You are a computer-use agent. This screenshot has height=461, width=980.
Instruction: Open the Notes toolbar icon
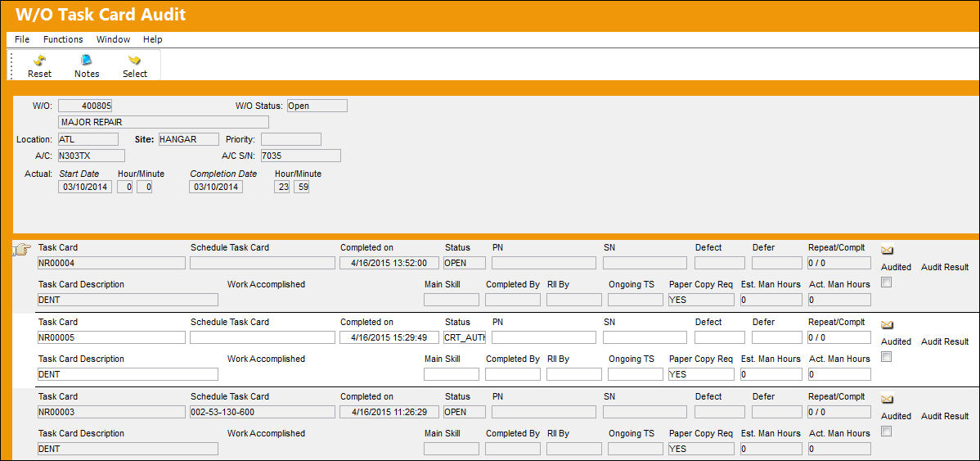coord(86,61)
